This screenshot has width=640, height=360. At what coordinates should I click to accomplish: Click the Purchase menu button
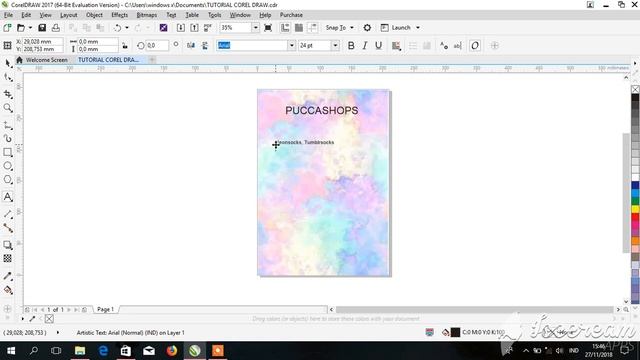point(291,15)
